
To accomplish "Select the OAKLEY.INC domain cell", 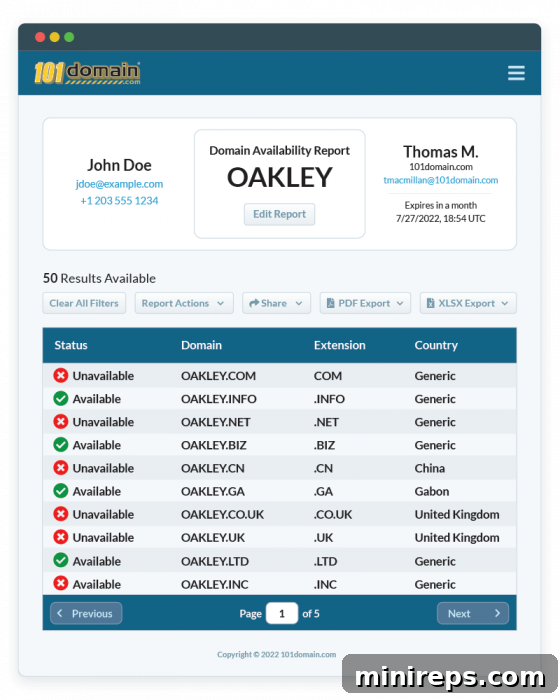I will (x=215, y=584).
